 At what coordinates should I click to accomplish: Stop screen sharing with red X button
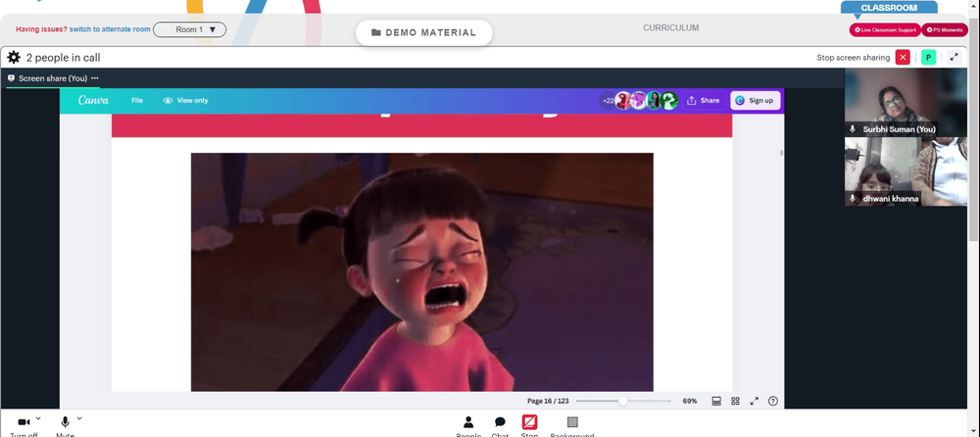[903, 58]
